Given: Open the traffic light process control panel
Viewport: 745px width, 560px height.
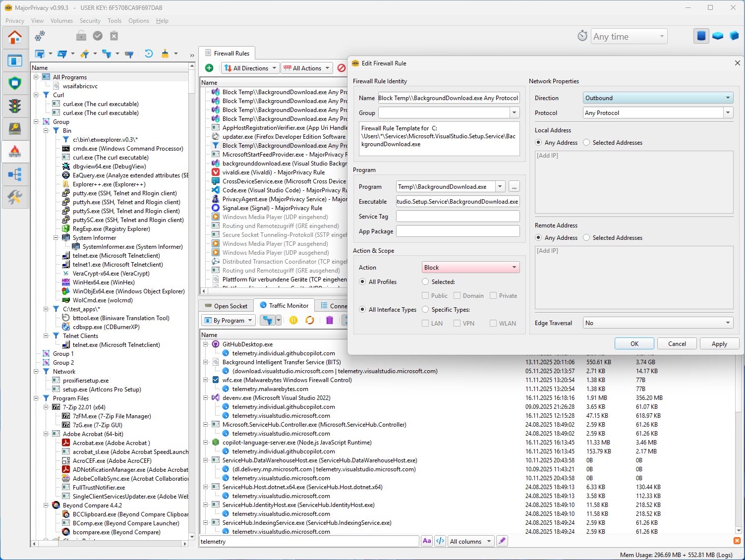Looking at the screenshot, I should [15, 106].
